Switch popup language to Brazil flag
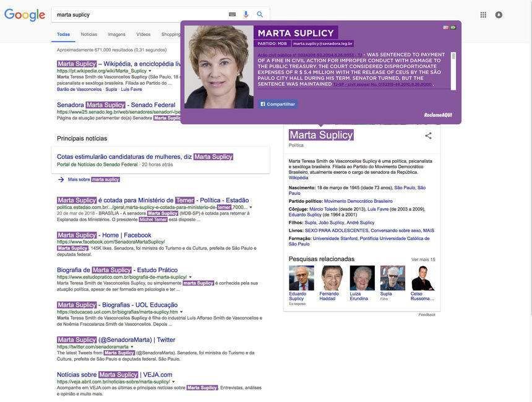The width and height of the screenshot is (532, 402). pos(453,27)
